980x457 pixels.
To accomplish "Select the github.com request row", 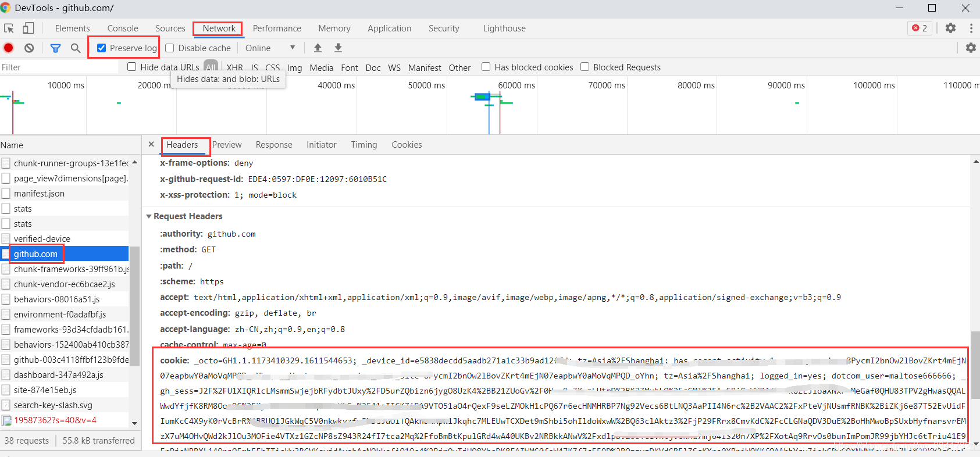I will click(64, 254).
